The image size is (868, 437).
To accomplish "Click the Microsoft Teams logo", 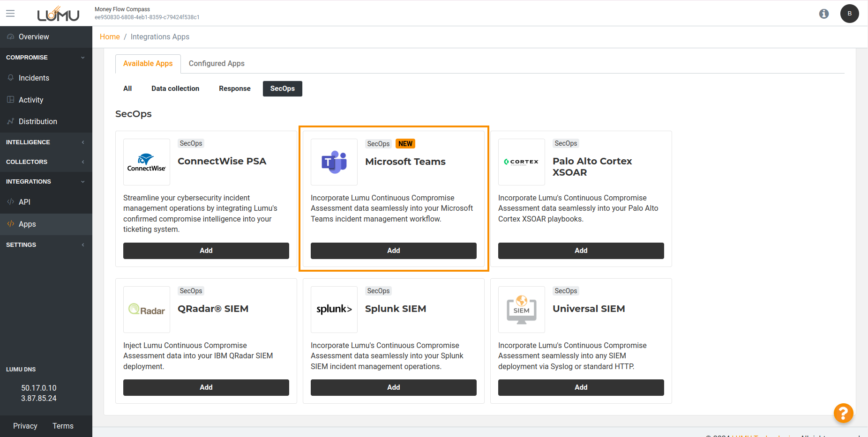I will (x=334, y=162).
